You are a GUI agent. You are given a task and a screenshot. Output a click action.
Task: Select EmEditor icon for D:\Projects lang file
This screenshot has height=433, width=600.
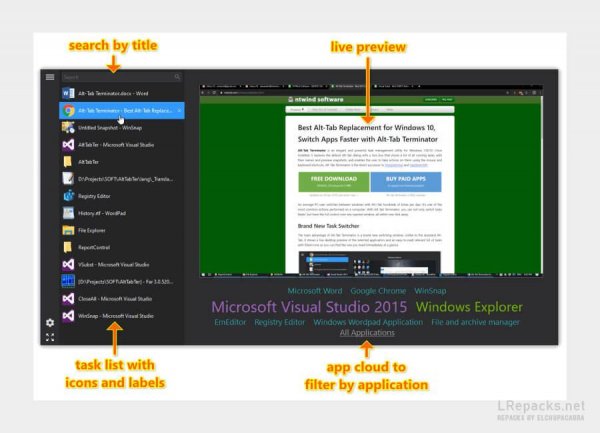68,179
